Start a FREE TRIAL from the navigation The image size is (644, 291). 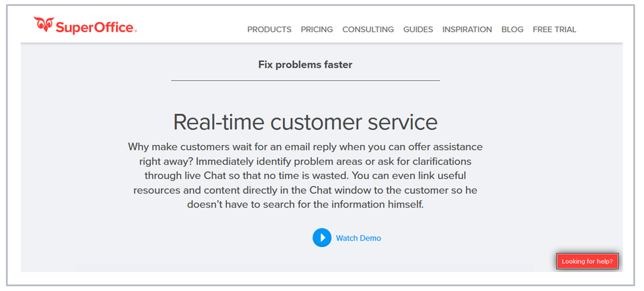tap(554, 29)
